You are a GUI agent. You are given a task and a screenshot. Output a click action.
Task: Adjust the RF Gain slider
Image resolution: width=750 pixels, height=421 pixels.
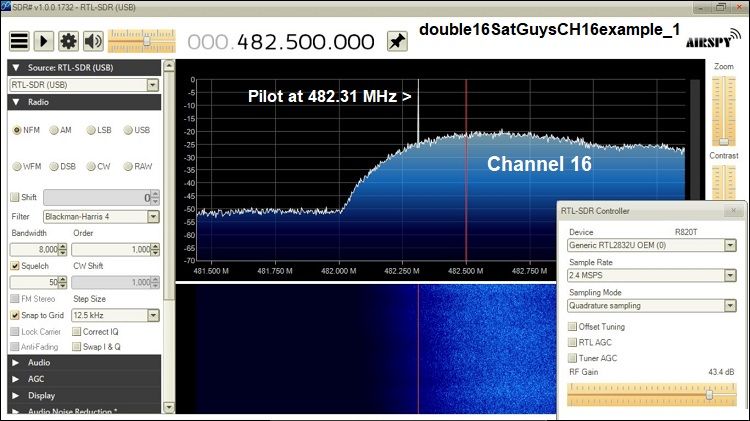tap(709, 395)
